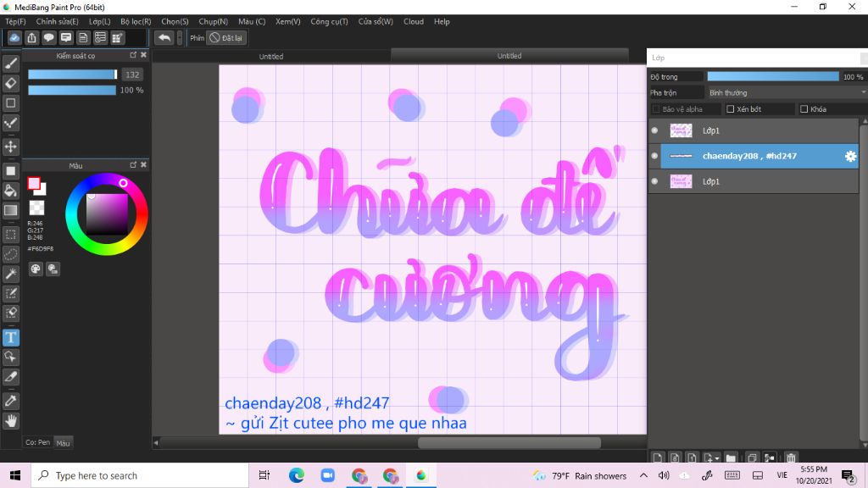Open the Help menu
This screenshot has height=488, width=868.
click(x=442, y=21)
